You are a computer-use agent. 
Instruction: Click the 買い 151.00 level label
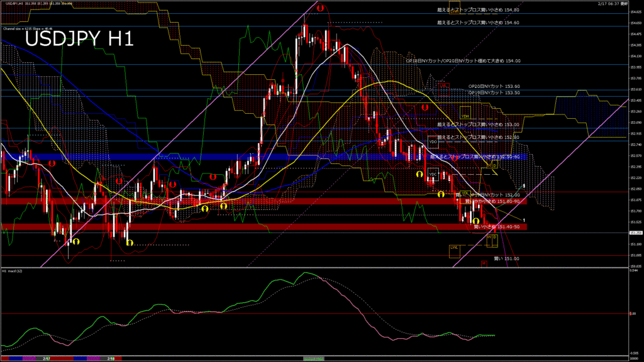coord(506,258)
